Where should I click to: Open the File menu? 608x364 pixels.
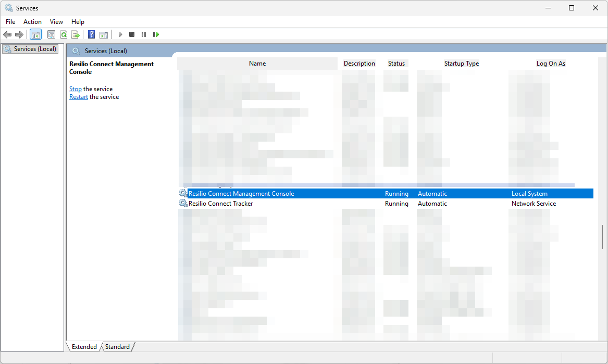(10, 22)
